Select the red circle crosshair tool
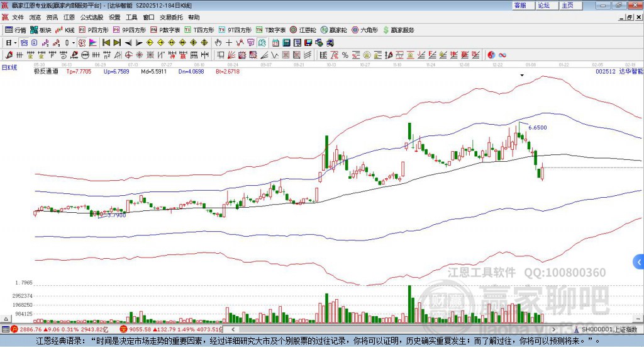 point(128,55)
